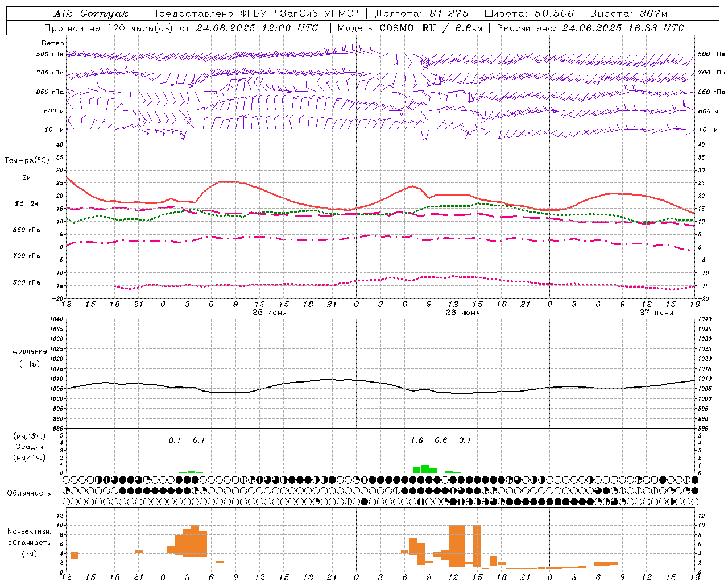728x582 pixels.
Task: Click the "25 июня" date label
Action: [270, 313]
